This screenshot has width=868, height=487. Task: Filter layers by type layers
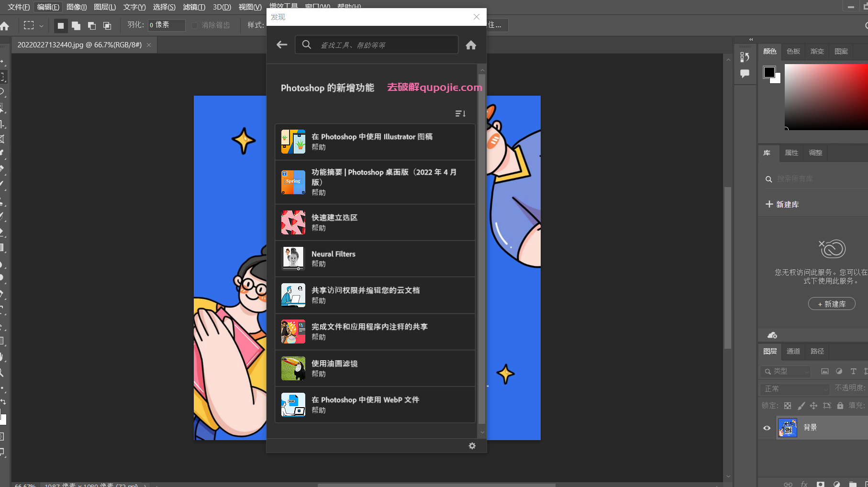853,371
